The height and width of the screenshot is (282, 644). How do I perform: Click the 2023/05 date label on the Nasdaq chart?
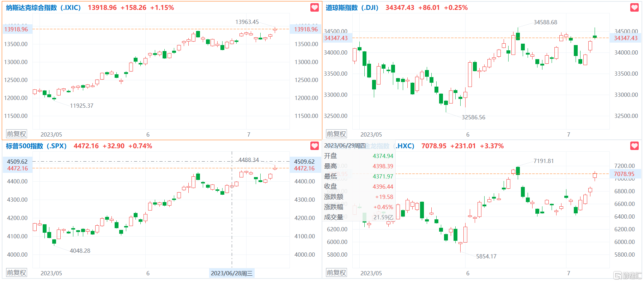tap(51, 134)
